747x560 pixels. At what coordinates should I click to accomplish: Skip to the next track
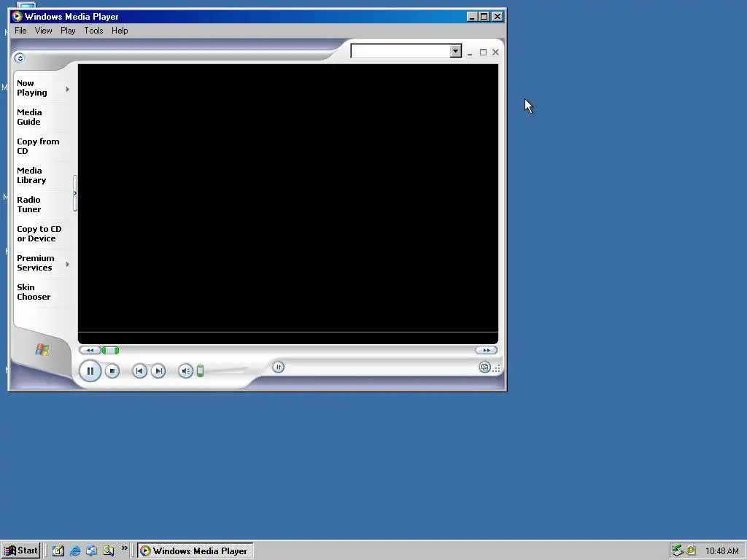click(158, 371)
